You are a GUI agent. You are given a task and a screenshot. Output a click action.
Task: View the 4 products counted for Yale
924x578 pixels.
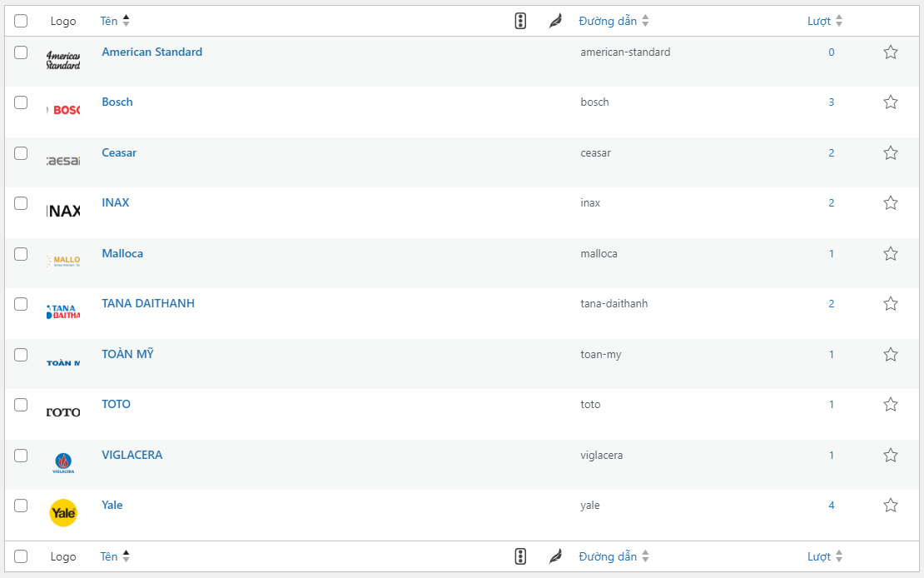tap(832, 506)
